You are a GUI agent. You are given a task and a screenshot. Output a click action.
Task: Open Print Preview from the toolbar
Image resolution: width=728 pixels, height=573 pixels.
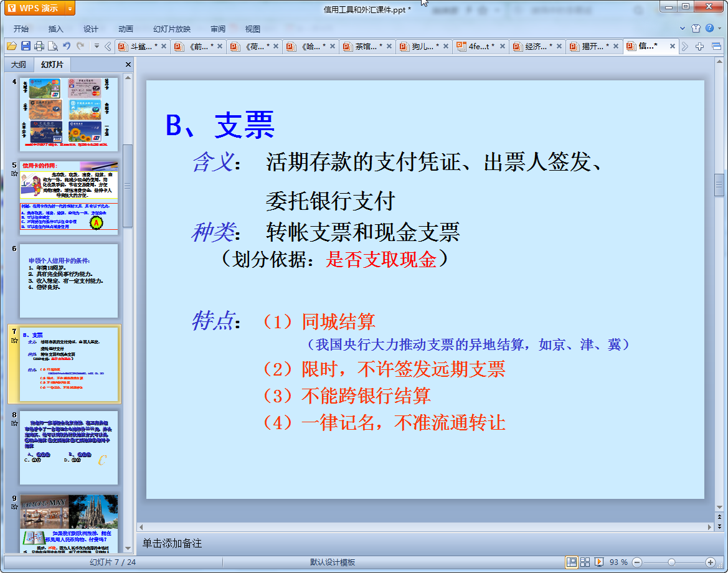coord(52,46)
